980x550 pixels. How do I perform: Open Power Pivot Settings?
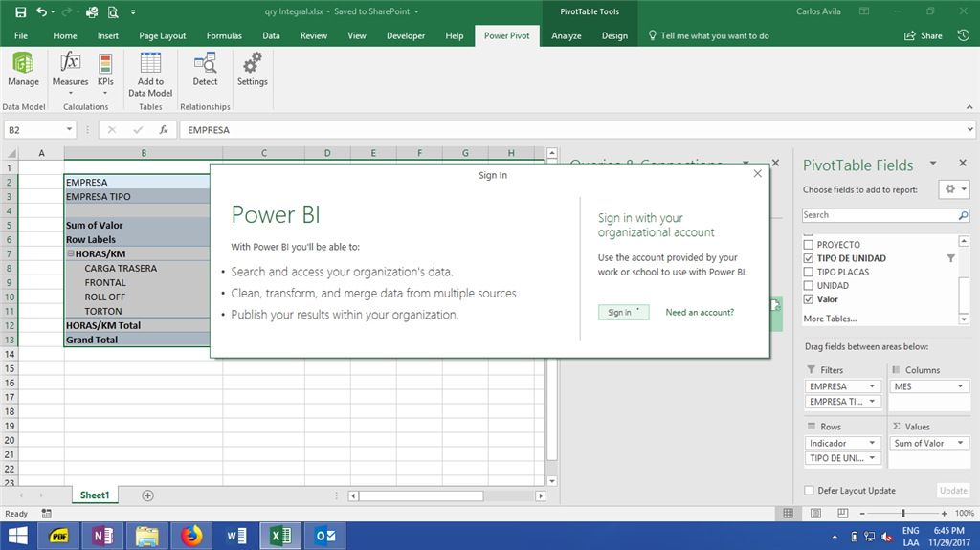click(252, 70)
